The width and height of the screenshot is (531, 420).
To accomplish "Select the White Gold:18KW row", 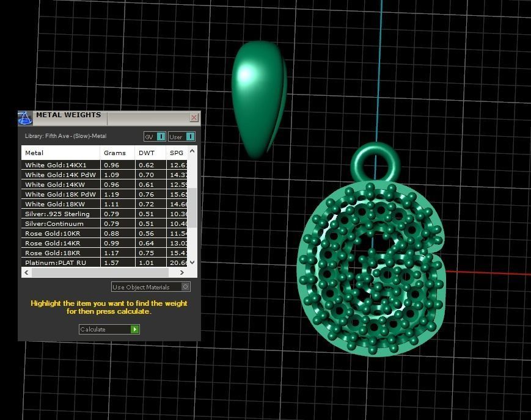I will 104,205.
